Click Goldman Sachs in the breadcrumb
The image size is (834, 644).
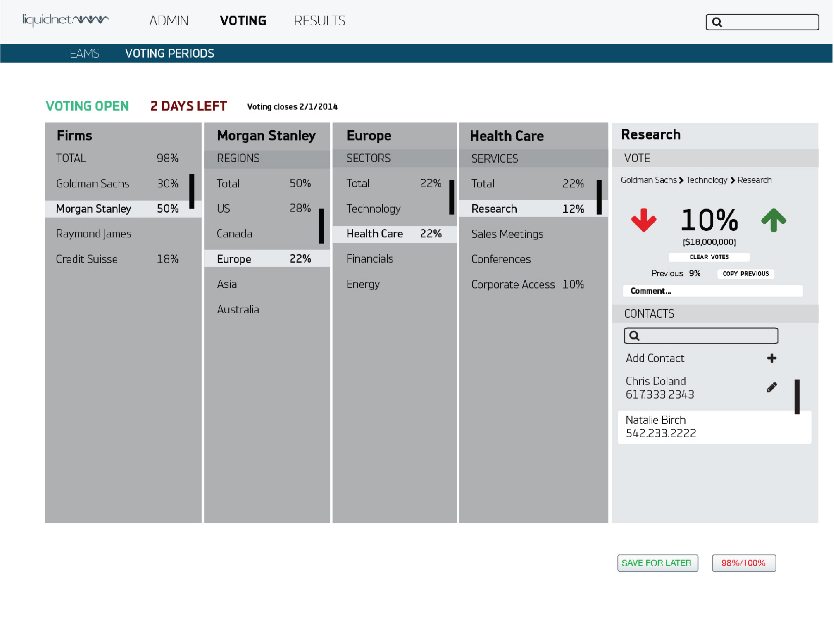650,180
